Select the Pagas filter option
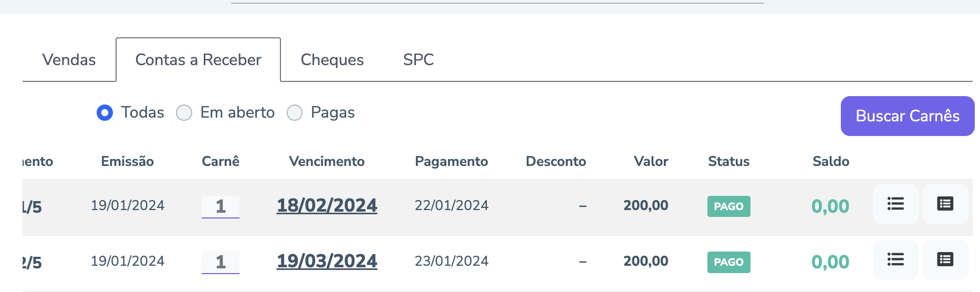The width and height of the screenshot is (980, 292). point(295,113)
